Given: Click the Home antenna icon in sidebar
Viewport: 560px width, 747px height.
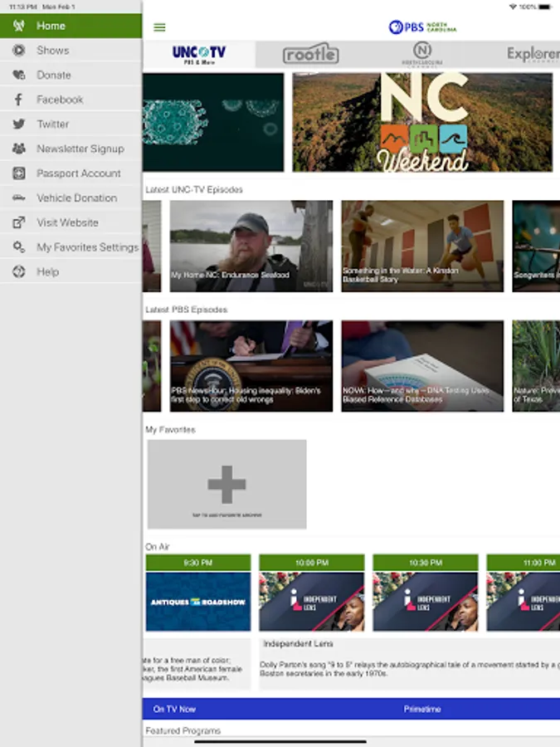Looking at the screenshot, I should (18, 26).
